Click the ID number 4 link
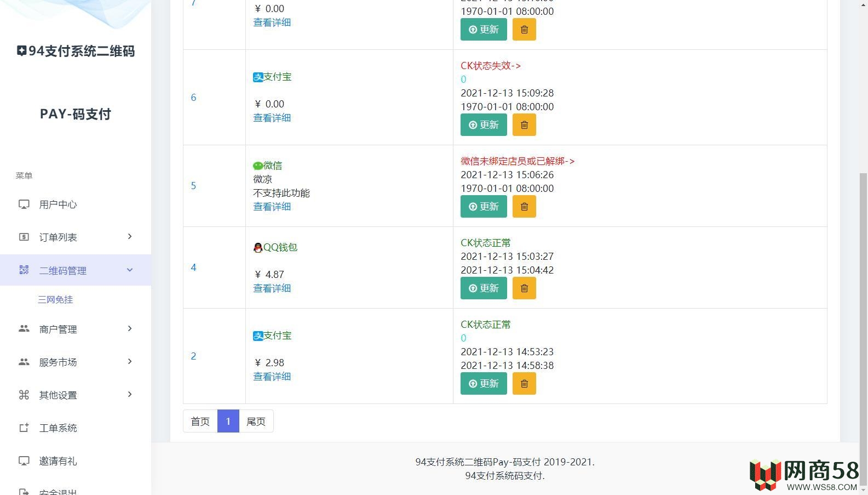Image resolution: width=868 pixels, height=495 pixels. point(193,268)
